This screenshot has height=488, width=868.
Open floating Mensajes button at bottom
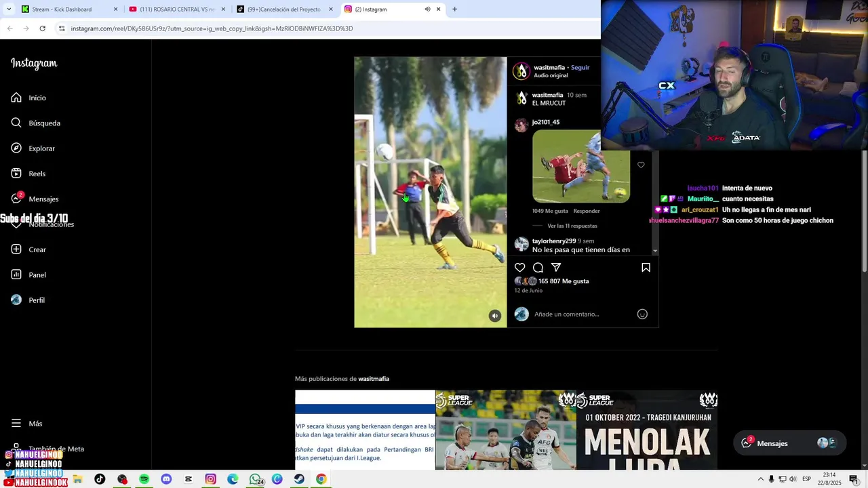click(789, 443)
